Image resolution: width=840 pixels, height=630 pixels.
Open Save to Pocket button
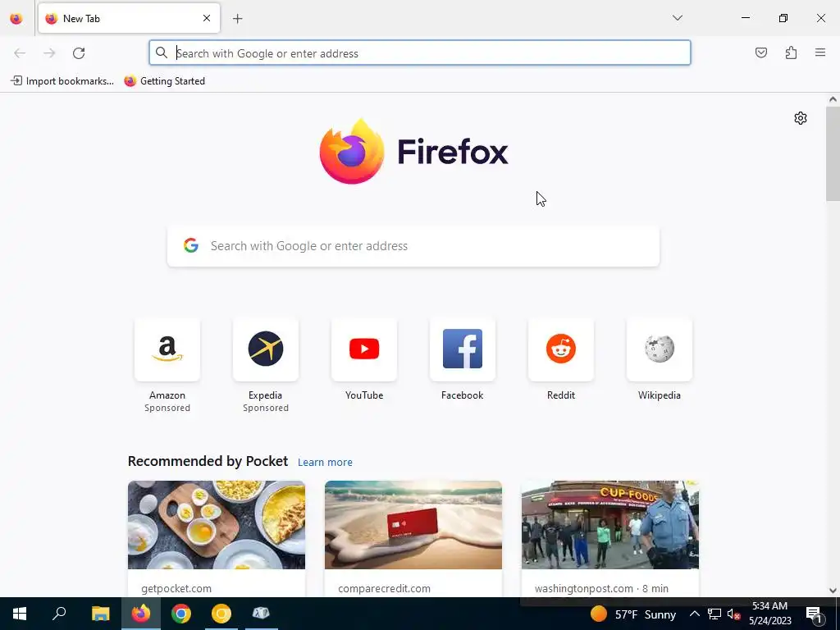point(760,52)
